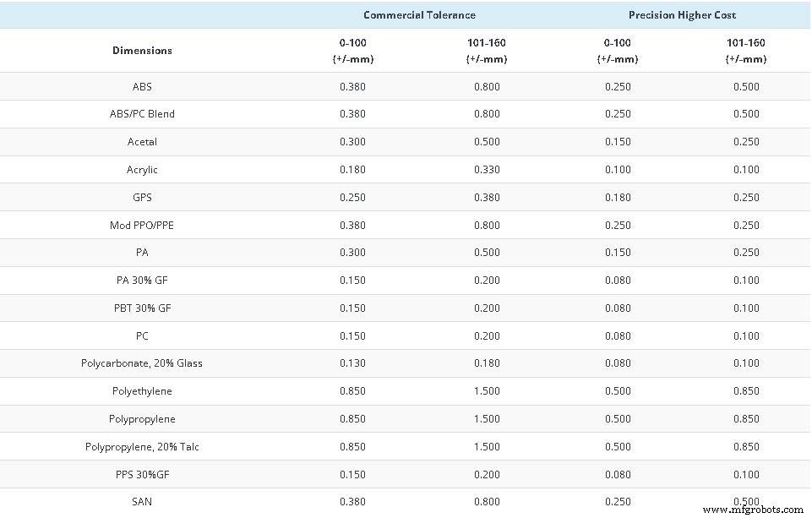Viewport: 812px width, 518px height.
Task: Select the ABS/PC Blend material cell
Action: point(142,114)
